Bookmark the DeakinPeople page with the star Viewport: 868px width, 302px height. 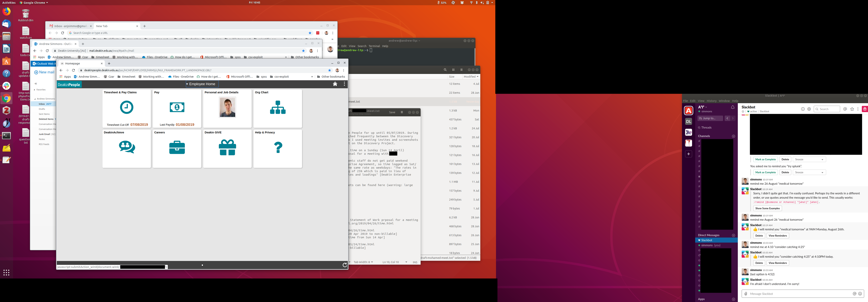pyautogui.click(x=330, y=70)
